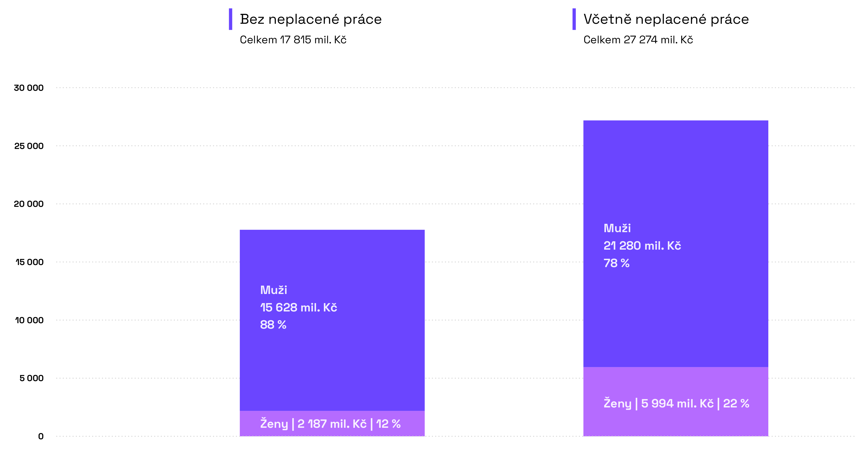Select the "78 %" percentage label
This screenshot has height=457, width=868.
[x=616, y=263]
